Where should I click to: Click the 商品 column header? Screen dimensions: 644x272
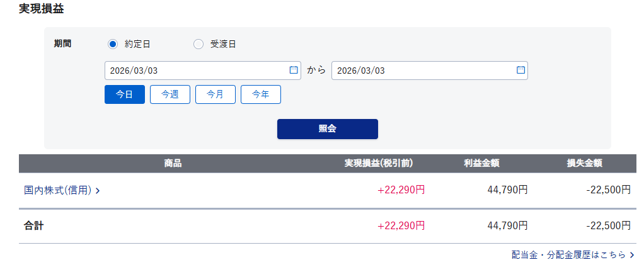(173, 164)
